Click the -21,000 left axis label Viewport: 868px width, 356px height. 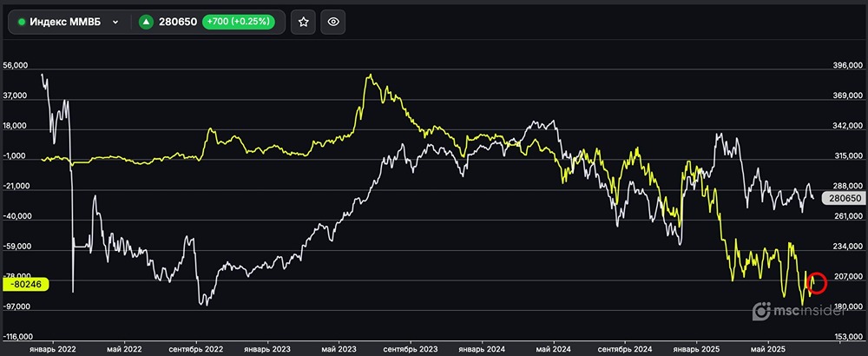pyautogui.click(x=16, y=186)
